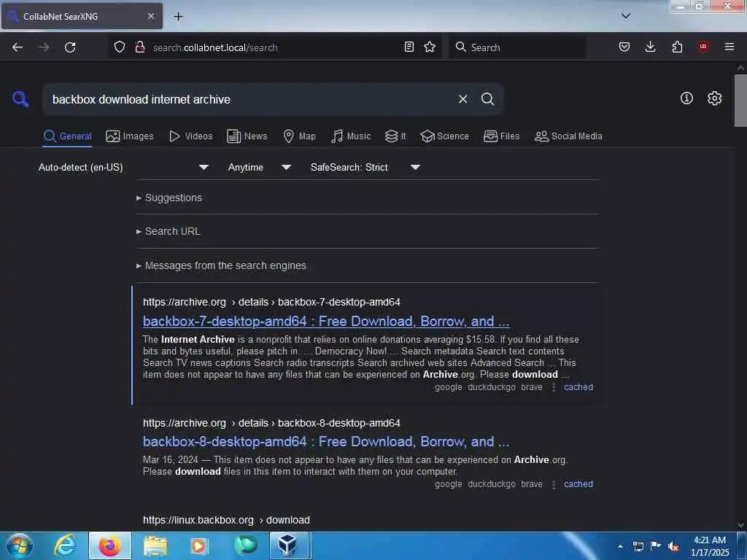Open the Windows Start button
This screenshot has height=560, width=747.
[20, 545]
